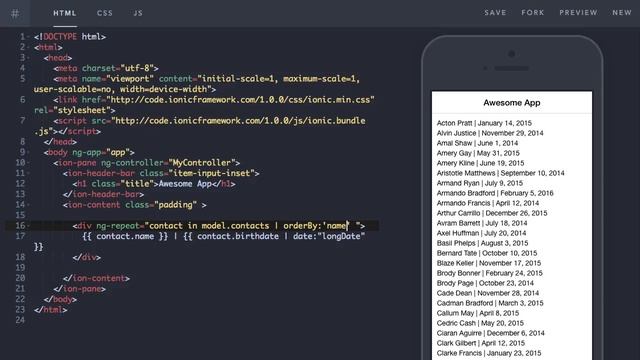Click the NEW button

coord(622,13)
